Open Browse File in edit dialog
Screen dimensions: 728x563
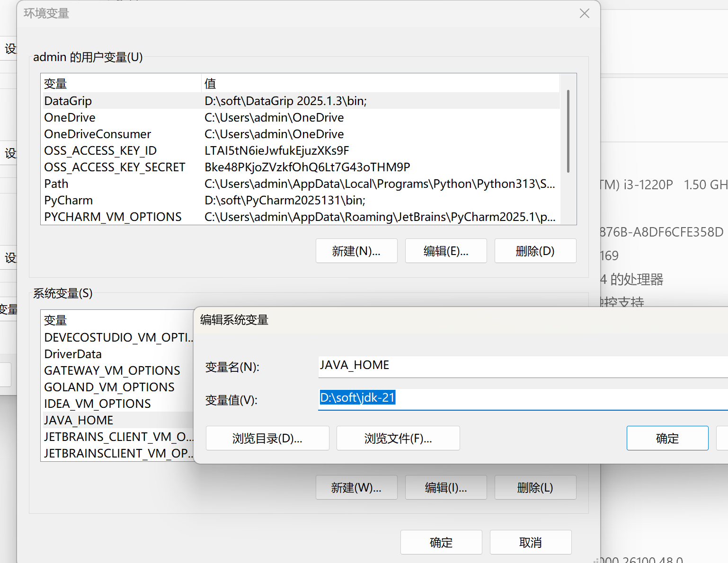[398, 438]
